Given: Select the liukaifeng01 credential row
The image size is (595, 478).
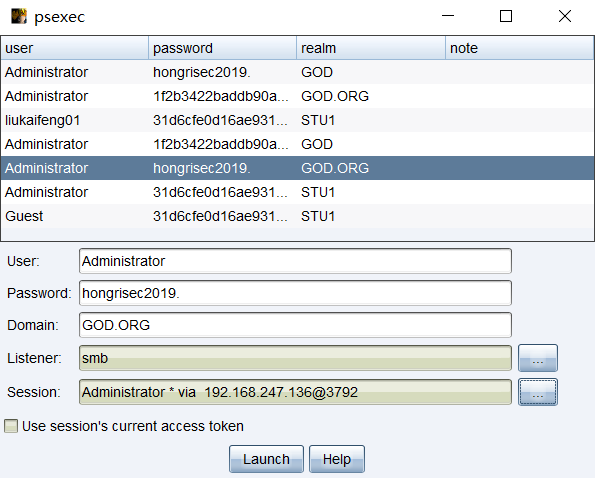Looking at the screenshot, I should pyautogui.click(x=298, y=120).
